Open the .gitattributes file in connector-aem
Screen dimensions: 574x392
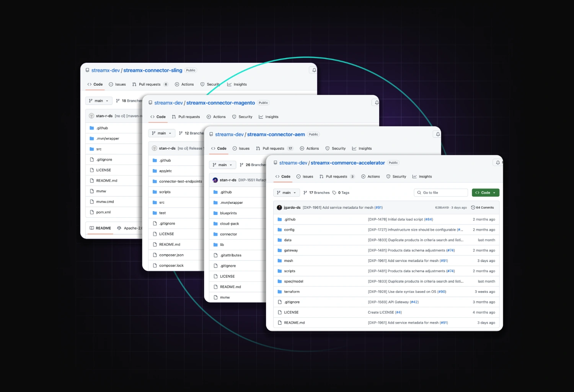coord(231,255)
